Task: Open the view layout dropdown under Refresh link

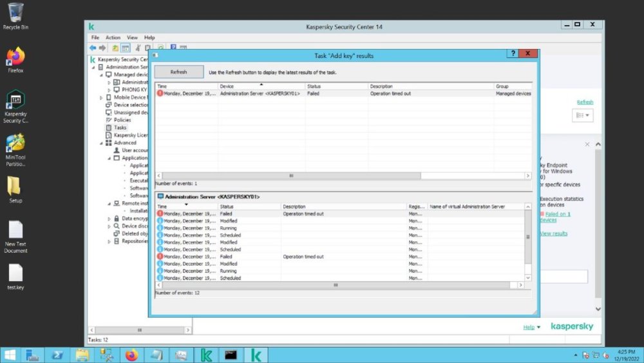Action: click(583, 115)
